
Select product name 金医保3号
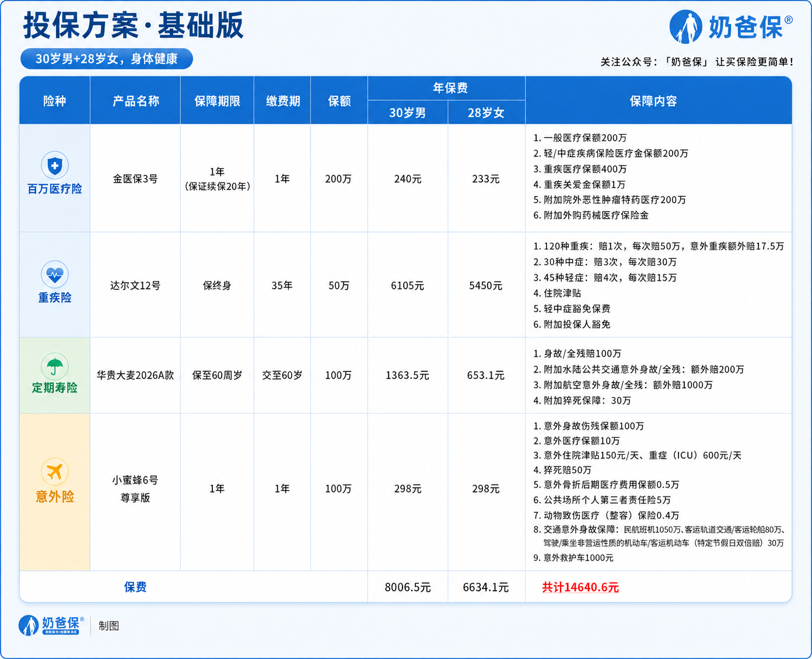pos(135,179)
